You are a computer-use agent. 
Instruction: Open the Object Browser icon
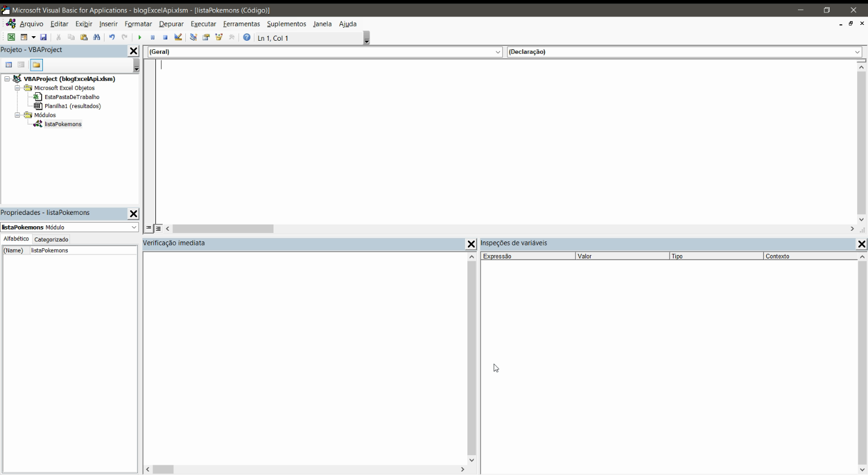tap(219, 37)
